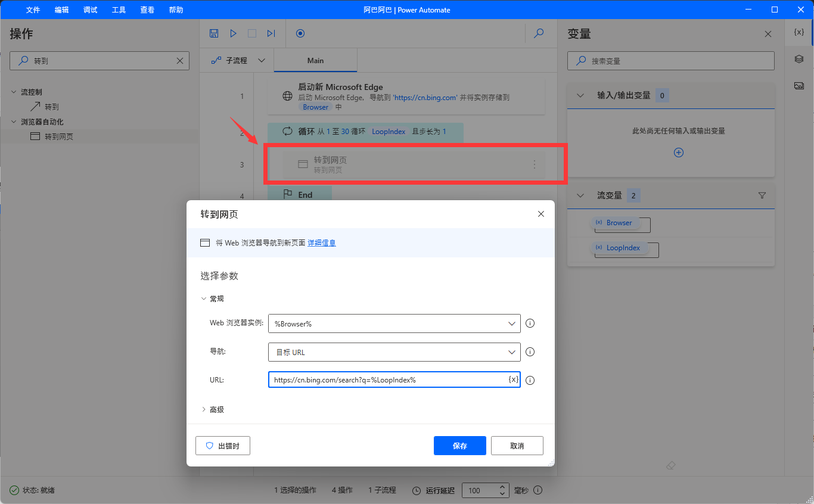Open the variables {x} sidebar icon

pyautogui.click(x=799, y=32)
